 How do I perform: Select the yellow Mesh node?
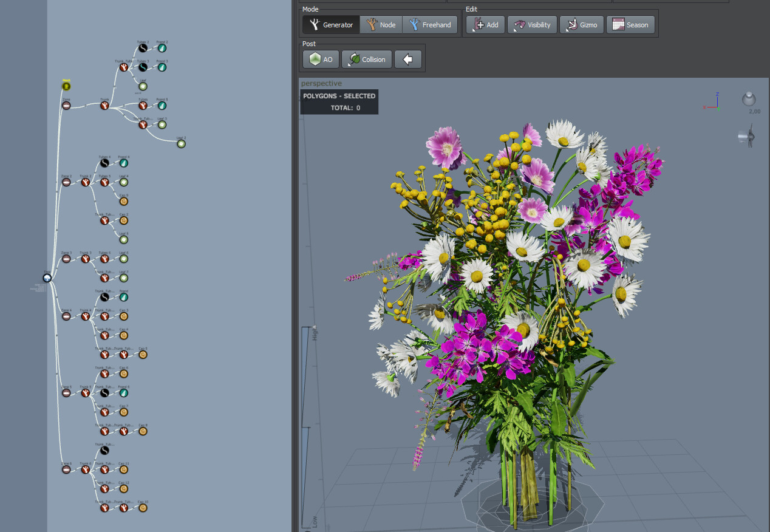66,86
